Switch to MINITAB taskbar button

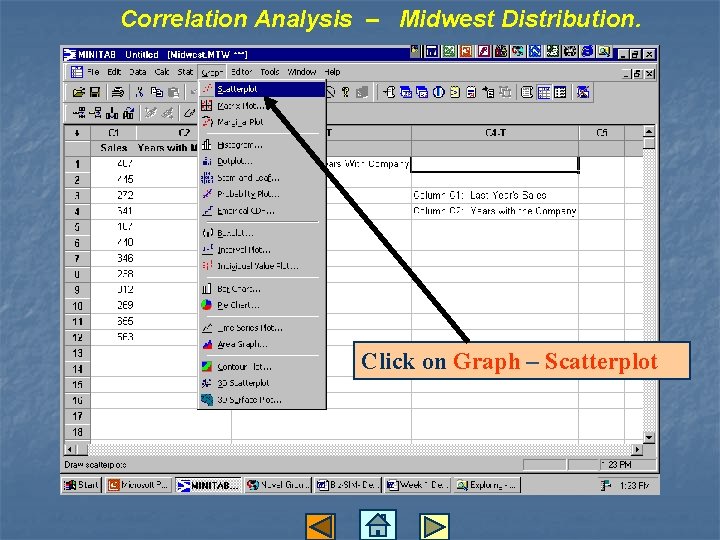[x=208, y=485]
